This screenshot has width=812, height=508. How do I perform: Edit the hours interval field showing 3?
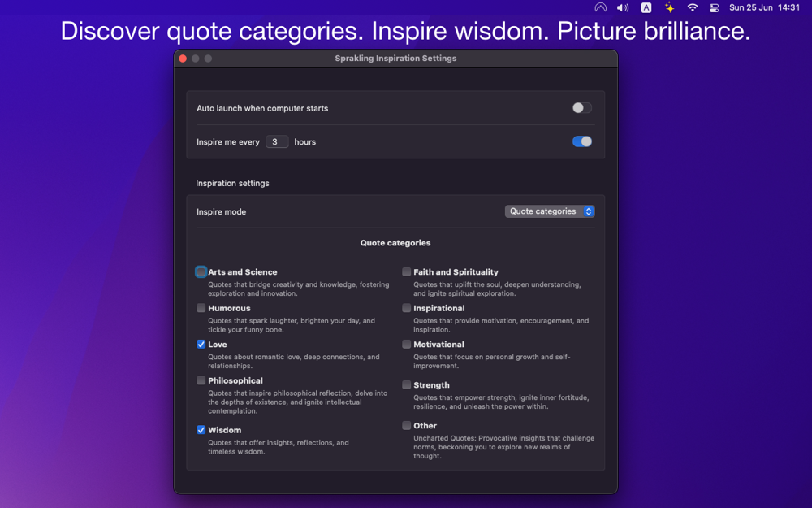point(277,141)
